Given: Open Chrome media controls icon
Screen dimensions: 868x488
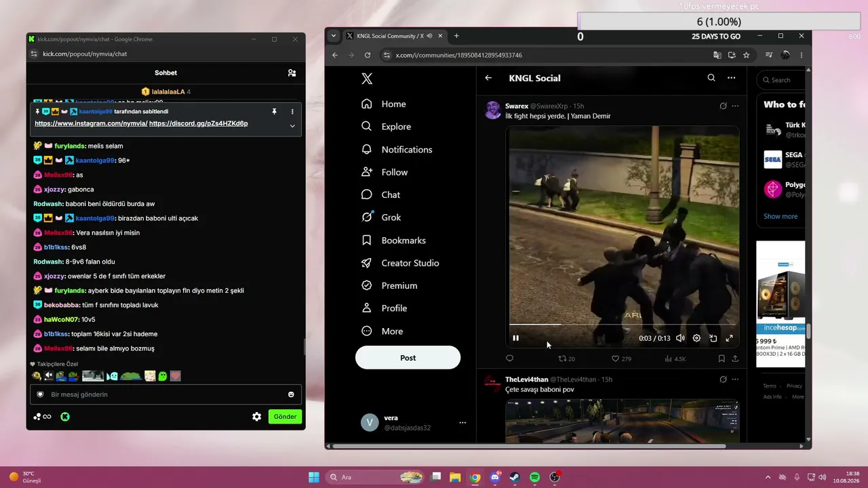Looking at the screenshot, I should [769, 55].
